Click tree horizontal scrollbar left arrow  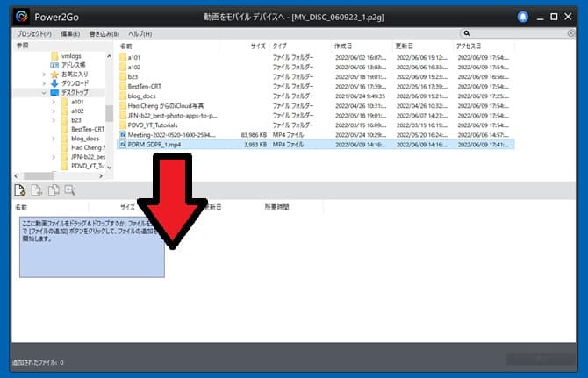(x=16, y=175)
